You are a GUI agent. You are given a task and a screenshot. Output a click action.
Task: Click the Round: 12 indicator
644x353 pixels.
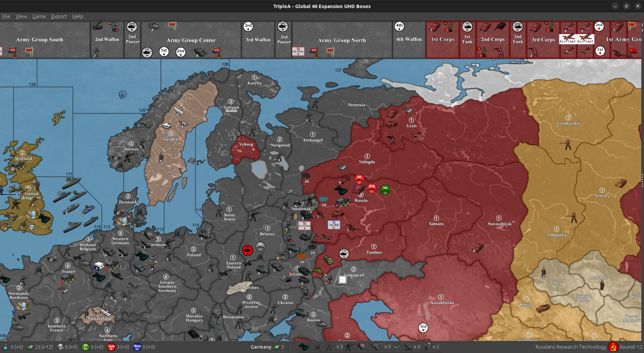(631, 347)
